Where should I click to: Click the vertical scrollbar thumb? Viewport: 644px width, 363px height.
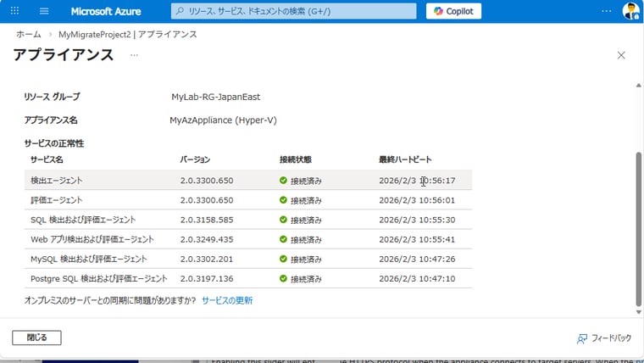pos(638,229)
